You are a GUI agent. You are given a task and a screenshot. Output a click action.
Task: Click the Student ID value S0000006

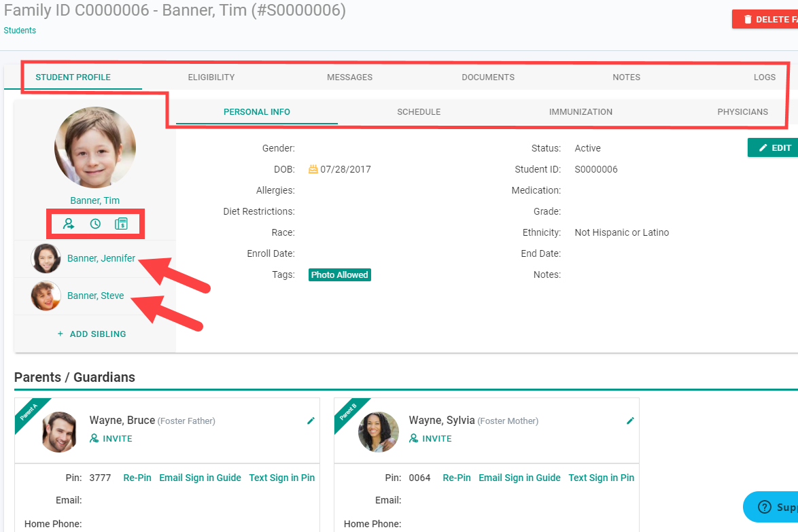point(596,169)
